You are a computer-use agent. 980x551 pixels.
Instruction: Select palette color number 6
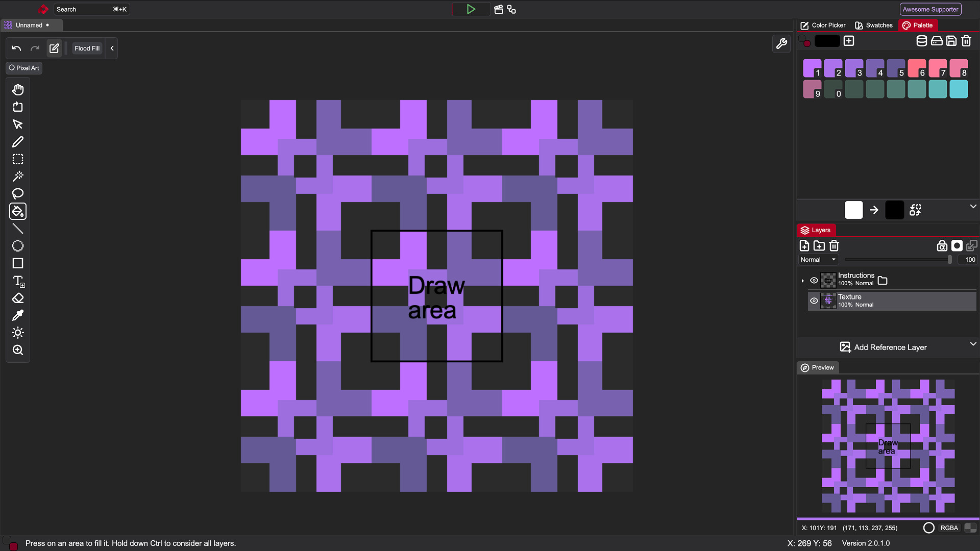[x=917, y=68]
